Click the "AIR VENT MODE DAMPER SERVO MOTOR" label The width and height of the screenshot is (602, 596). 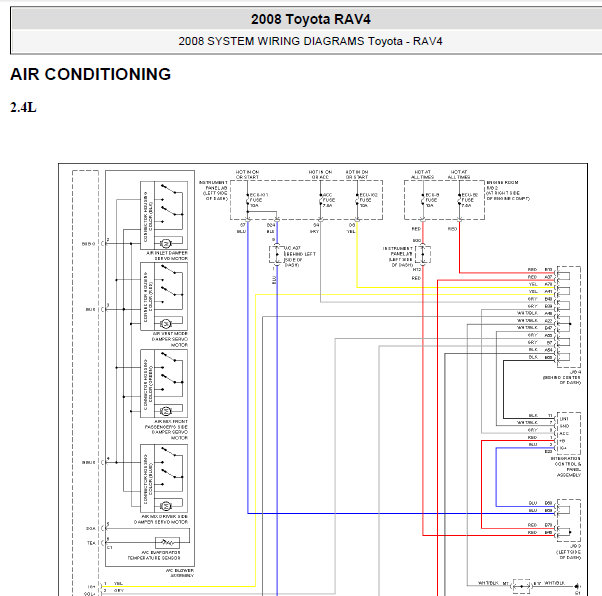coord(169,339)
